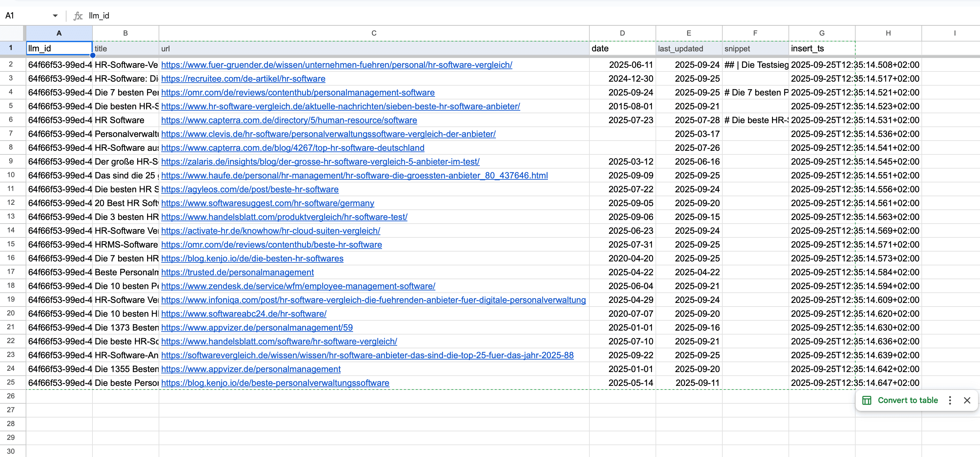Select row 12 header
This screenshot has height=457, width=980.
pos(11,203)
